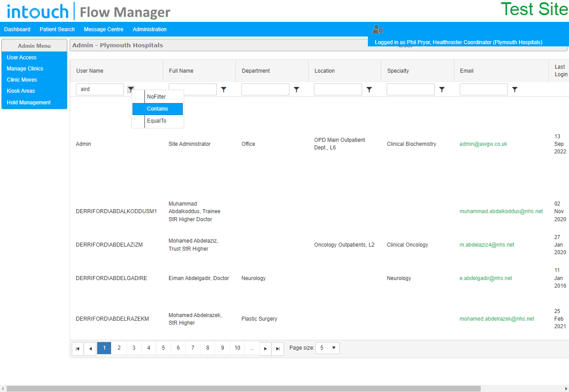This screenshot has height=392, width=569.
Task: Click the pager ellipsis for more pages
Action: 252,348
